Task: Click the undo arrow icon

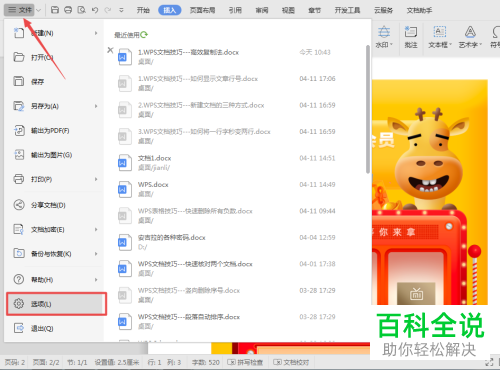Action: 95,10
